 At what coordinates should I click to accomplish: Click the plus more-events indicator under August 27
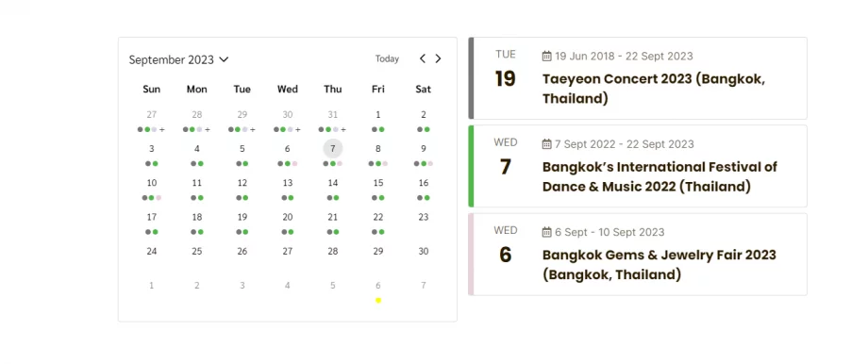pyautogui.click(x=162, y=129)
